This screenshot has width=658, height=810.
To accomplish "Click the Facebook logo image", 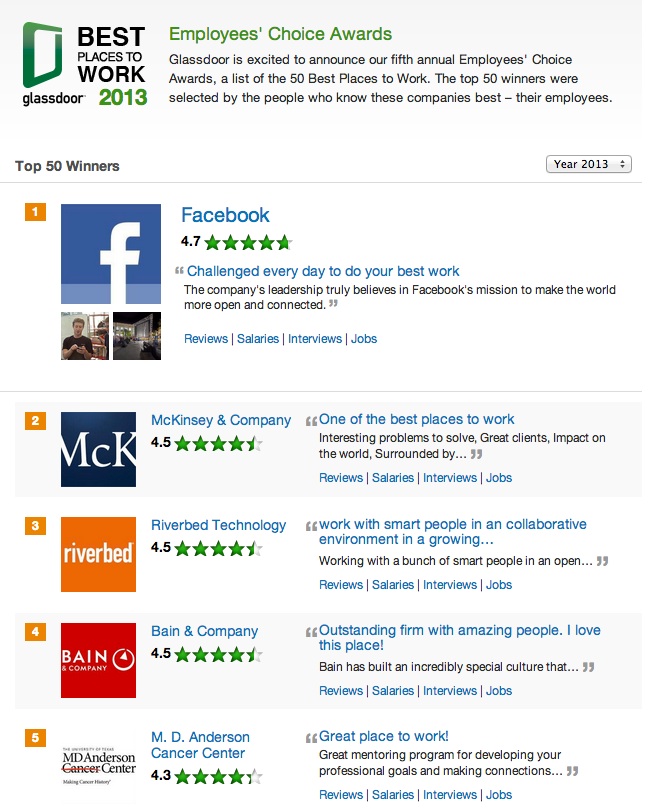I will click(110, 254).
